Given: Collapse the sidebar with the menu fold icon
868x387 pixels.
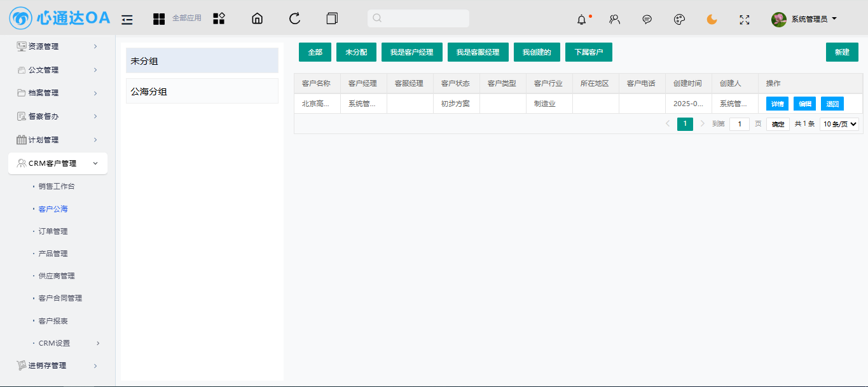Looking at the screenshot, I should pos(127,19).
